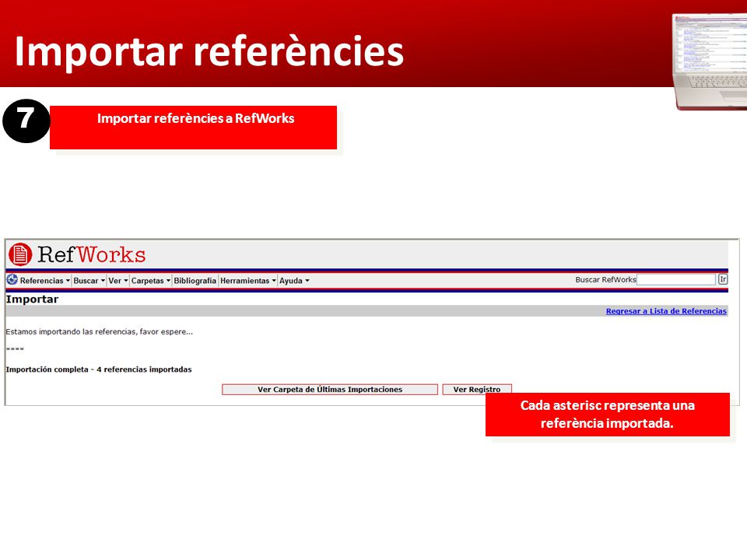Follow the Regresar a Lista de Referencias link
This screenshot has width=747, height=560.
click(666, 311)
